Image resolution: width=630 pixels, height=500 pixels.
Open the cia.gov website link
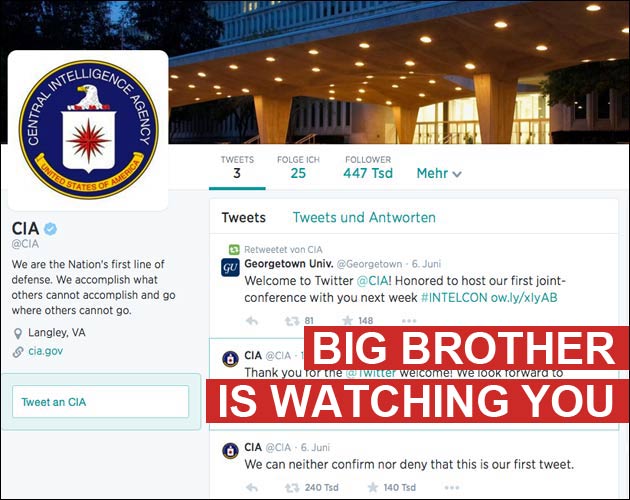pos(45,351)
